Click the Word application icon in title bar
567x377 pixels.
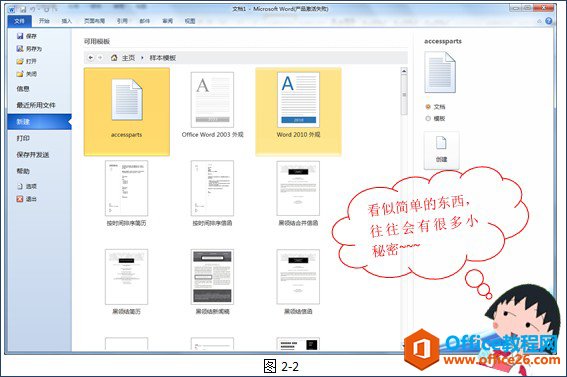click(x=13, y=9)
